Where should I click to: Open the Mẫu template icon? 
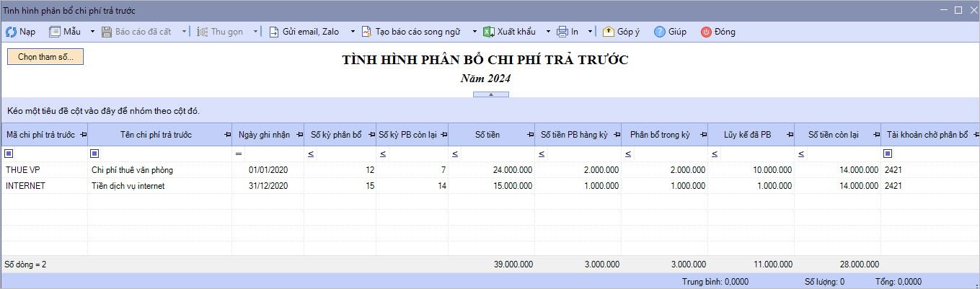coord(56,32)
